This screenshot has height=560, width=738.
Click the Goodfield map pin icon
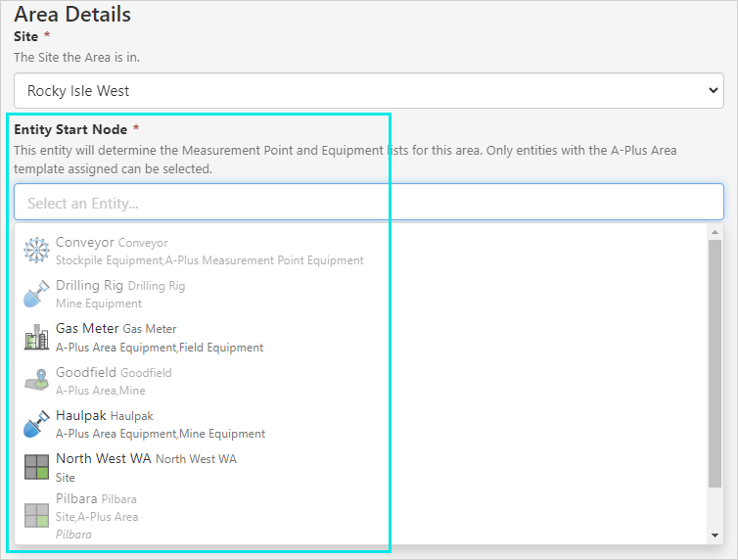click(x=36, y=381)
